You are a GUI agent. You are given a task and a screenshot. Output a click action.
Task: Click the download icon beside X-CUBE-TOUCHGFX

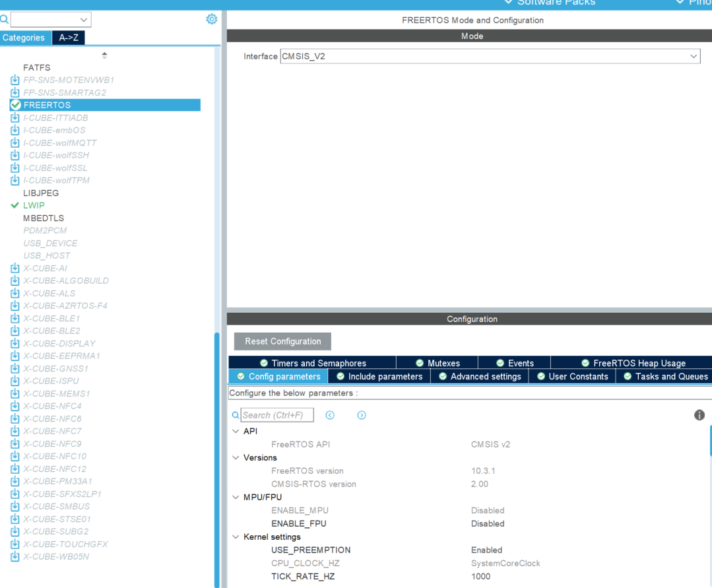tap(15, 544)
